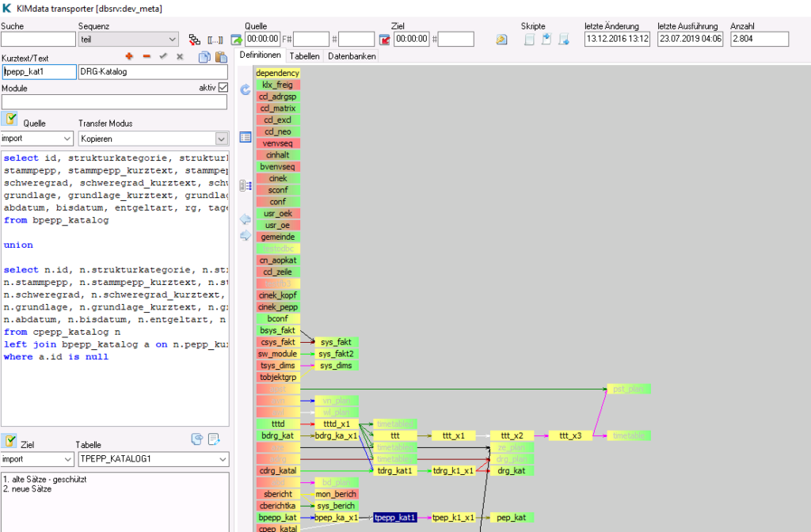Screen dimensions: 811x532
Task: Add new entry with orange plus icon
Action: 129,56
